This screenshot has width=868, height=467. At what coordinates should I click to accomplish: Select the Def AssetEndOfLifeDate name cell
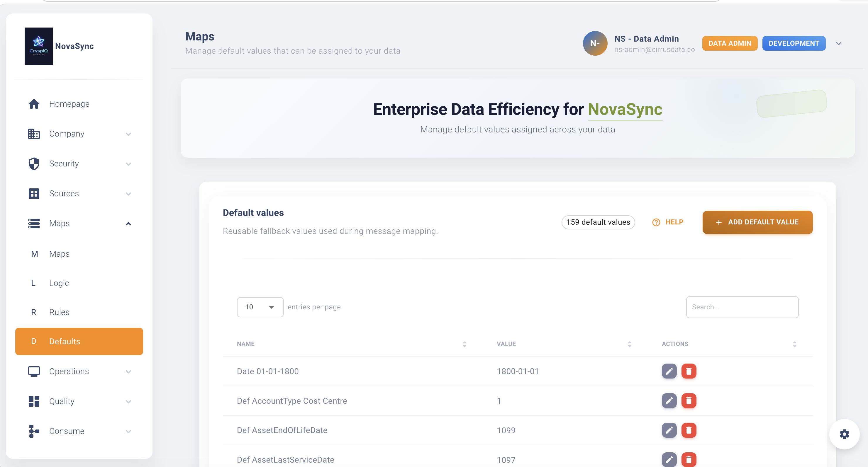282,430
